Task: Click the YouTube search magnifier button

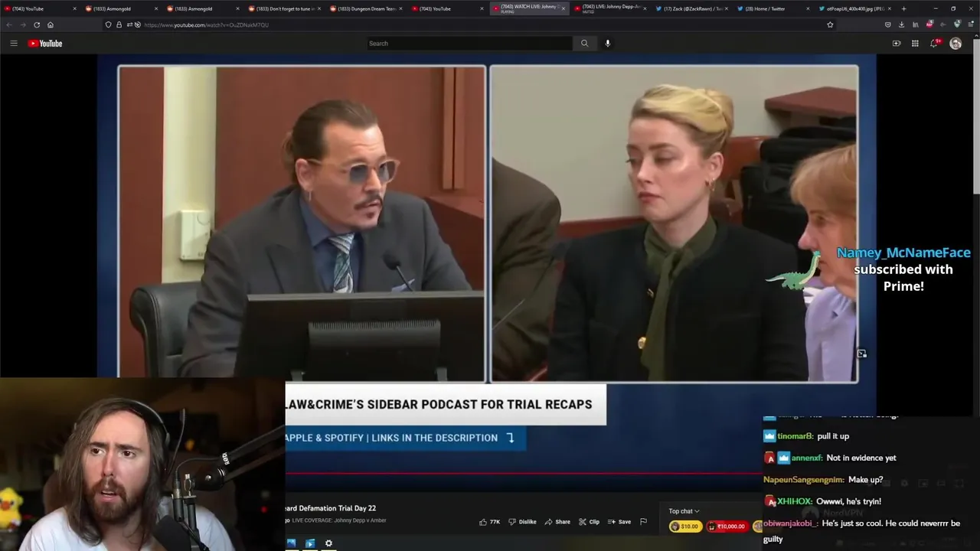Action: coord(584,44)
